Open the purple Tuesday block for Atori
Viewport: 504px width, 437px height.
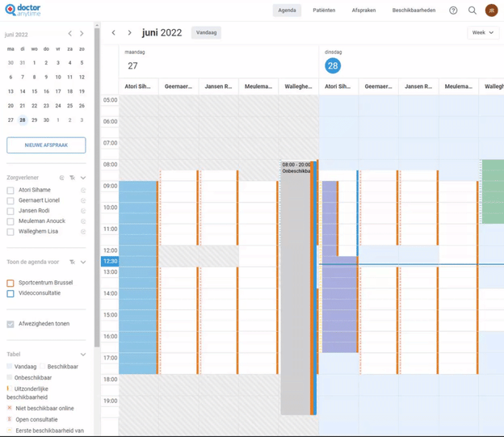340,304
